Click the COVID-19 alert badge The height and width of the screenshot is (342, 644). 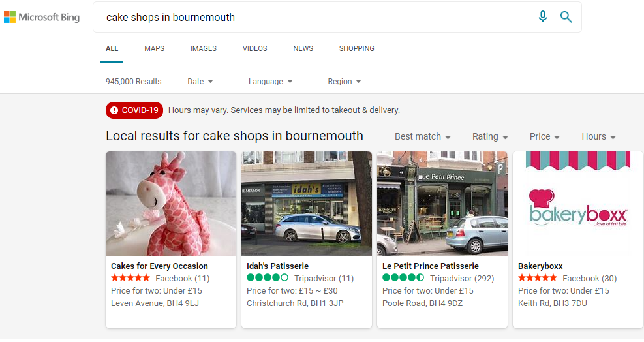134,110
